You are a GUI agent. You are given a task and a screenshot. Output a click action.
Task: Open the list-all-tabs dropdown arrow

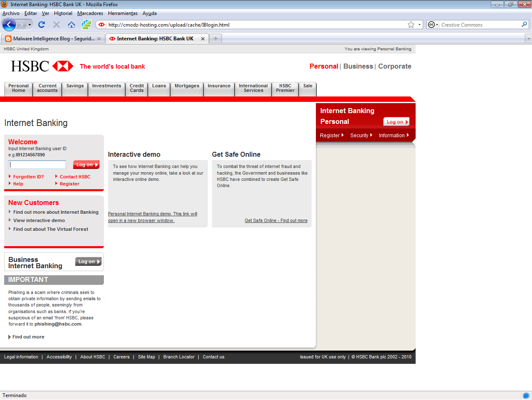pyautogui.click(x=529, y=39)
